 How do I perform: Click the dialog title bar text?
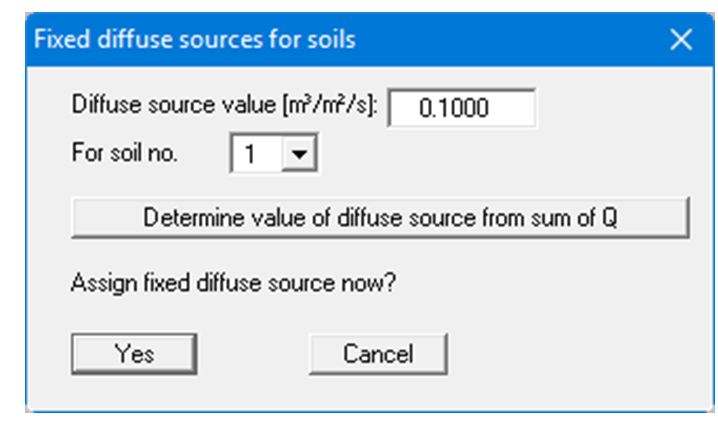pyautogui.click(x=194, y=40)
